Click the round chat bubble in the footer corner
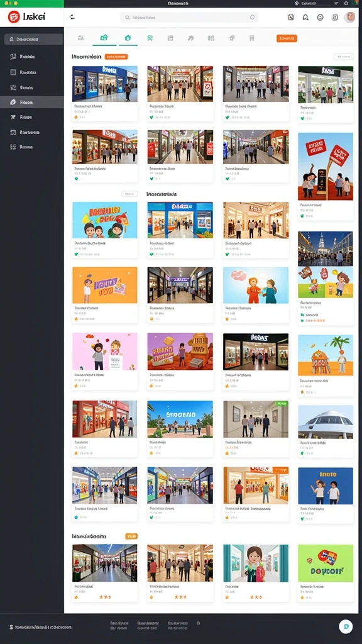 [346, 626]
